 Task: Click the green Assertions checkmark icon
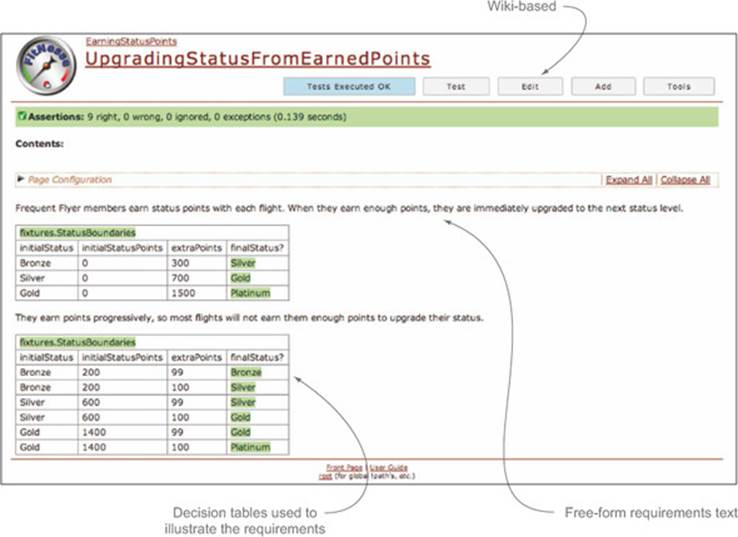(x=22, y=116)
